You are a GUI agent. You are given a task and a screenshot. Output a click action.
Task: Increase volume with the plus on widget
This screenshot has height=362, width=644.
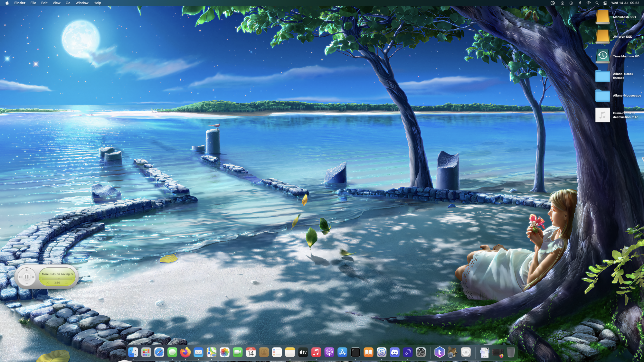point(27,270)
